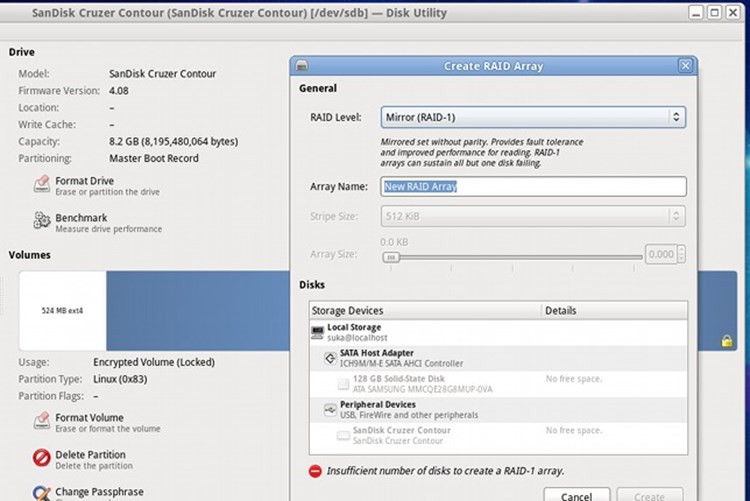Image resolution: width=750 pixels, height=501 pixels.
Task: Click the padlock icon on encrypted volume
Action: coord(727,341)
